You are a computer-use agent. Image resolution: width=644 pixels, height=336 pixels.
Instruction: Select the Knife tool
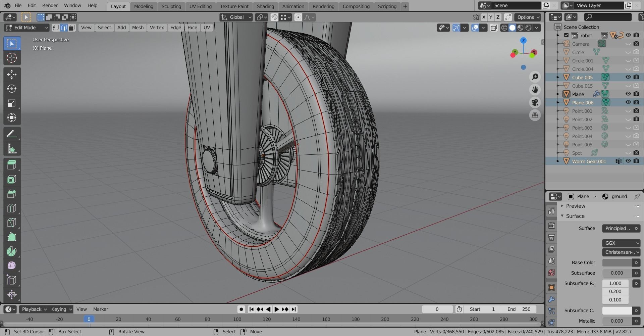12,223
